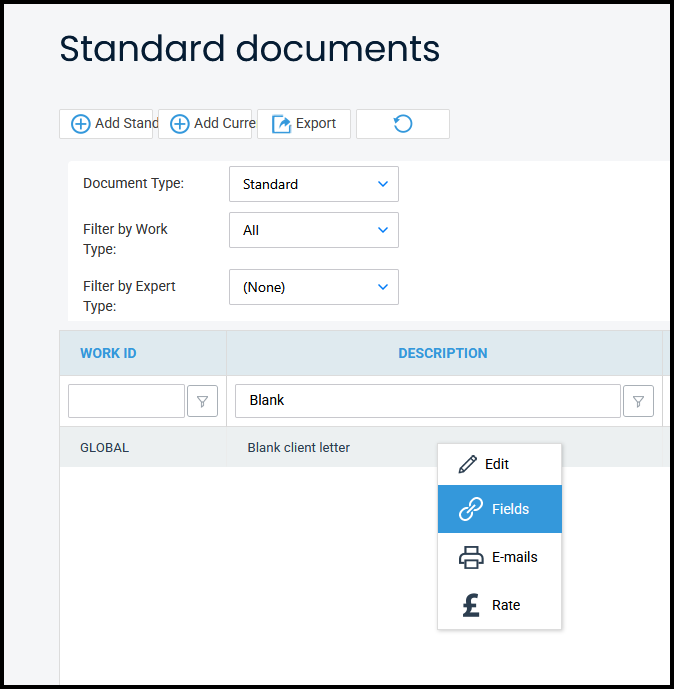Click the Description filter funnel icon
Viewport: 674px width, 689px height.
coord(639,401)
